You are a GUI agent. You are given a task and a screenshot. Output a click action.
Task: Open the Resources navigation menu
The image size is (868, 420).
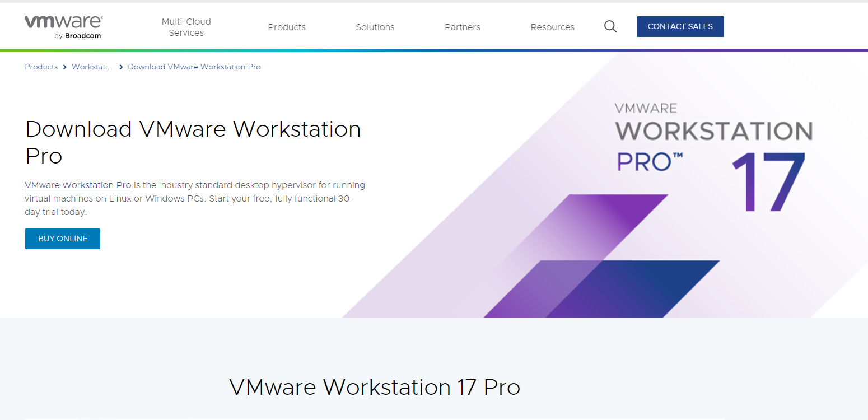click(x=553, y=27)
